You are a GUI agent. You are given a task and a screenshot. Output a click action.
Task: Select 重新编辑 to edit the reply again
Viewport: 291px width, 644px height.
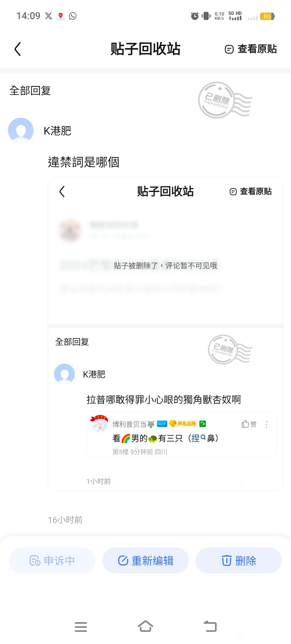tap(145, 560)
